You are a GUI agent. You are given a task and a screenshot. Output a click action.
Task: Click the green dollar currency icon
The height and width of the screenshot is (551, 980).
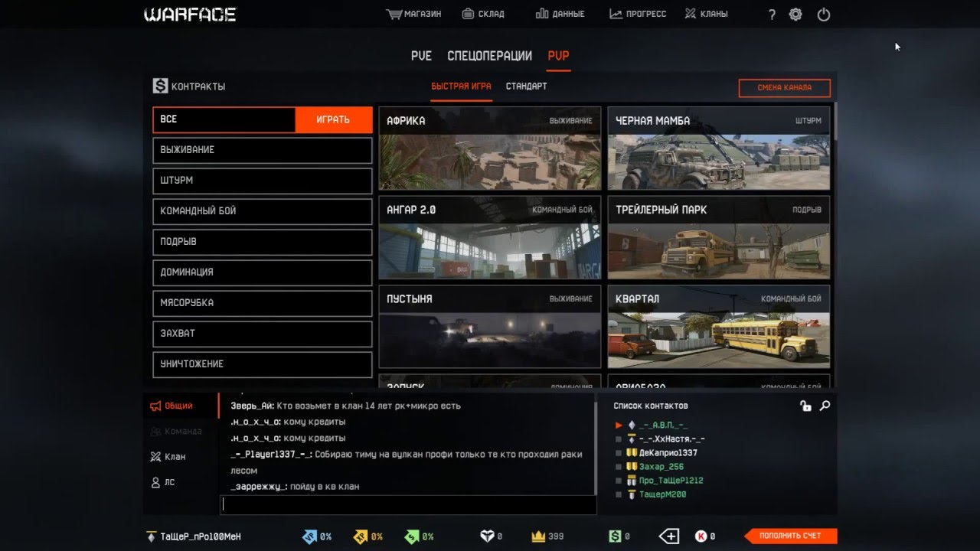[x=615, y=536]
